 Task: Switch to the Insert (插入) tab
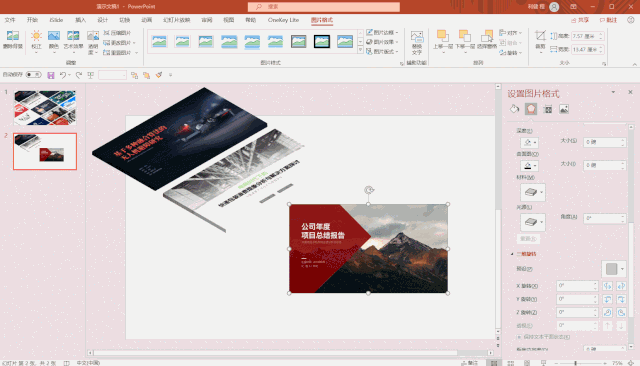click(80, 20)
